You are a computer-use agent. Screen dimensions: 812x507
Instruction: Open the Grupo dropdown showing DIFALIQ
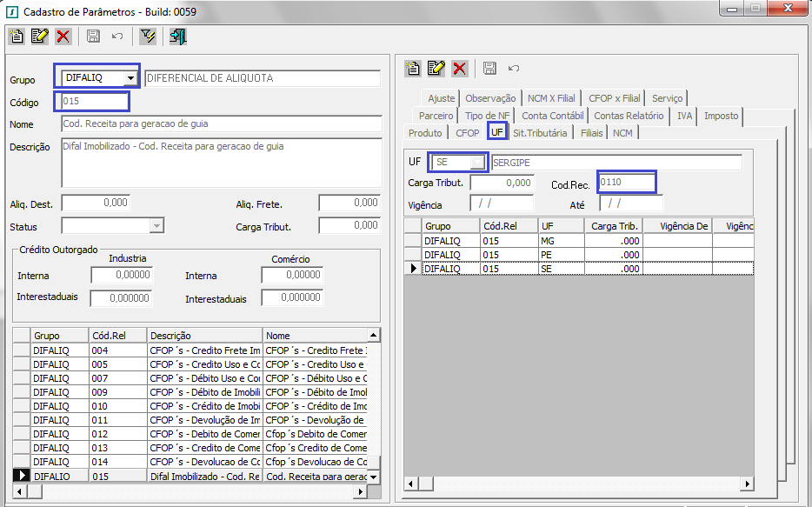click(x=130, y=78)
